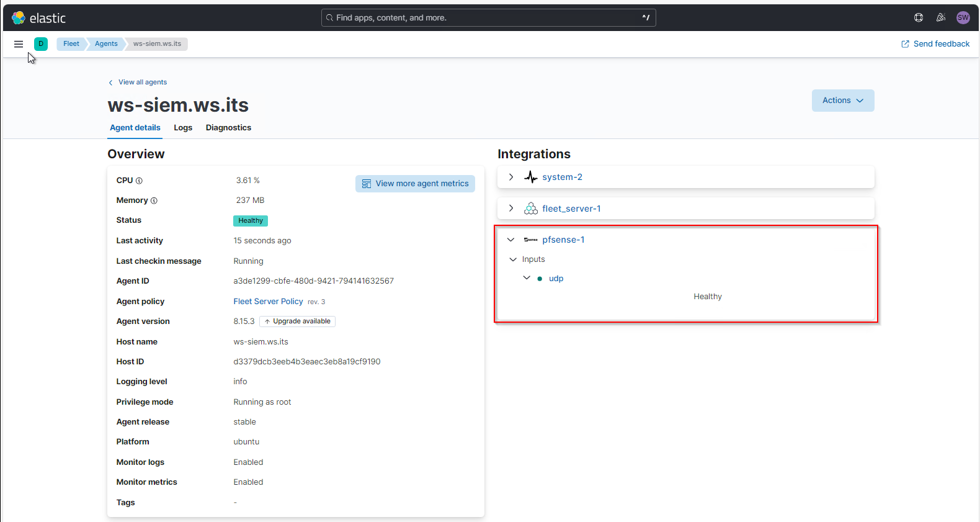Collapse the Inputs section
The width and height of the screenshot is (980, 522).
[513, 259]
